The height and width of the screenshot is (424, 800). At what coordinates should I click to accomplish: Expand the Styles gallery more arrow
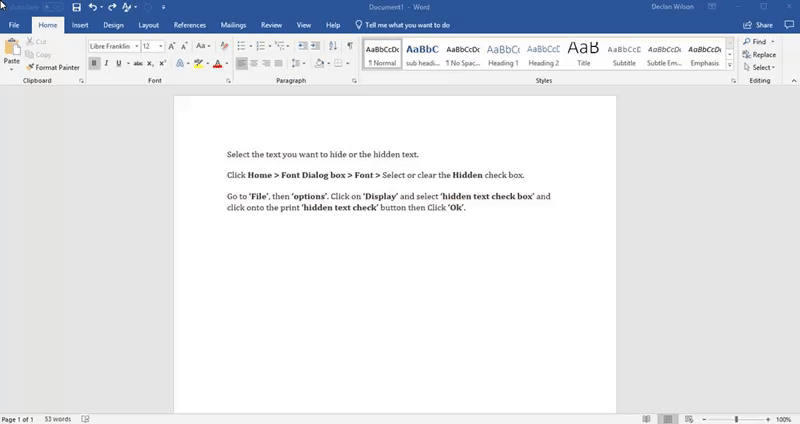[x=731, y=66]
